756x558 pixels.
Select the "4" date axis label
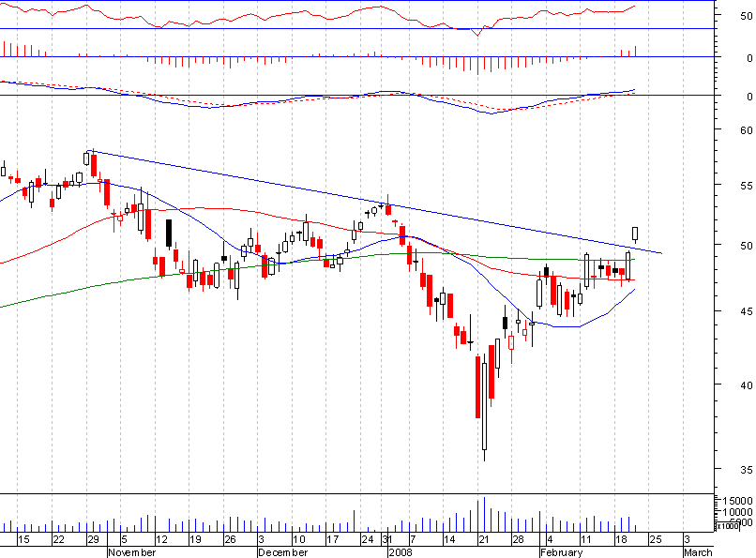tap(550, 539)
